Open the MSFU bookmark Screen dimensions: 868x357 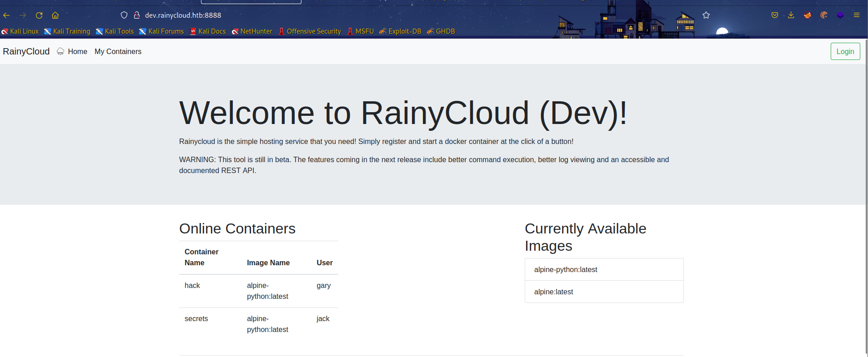coord(360,31)
